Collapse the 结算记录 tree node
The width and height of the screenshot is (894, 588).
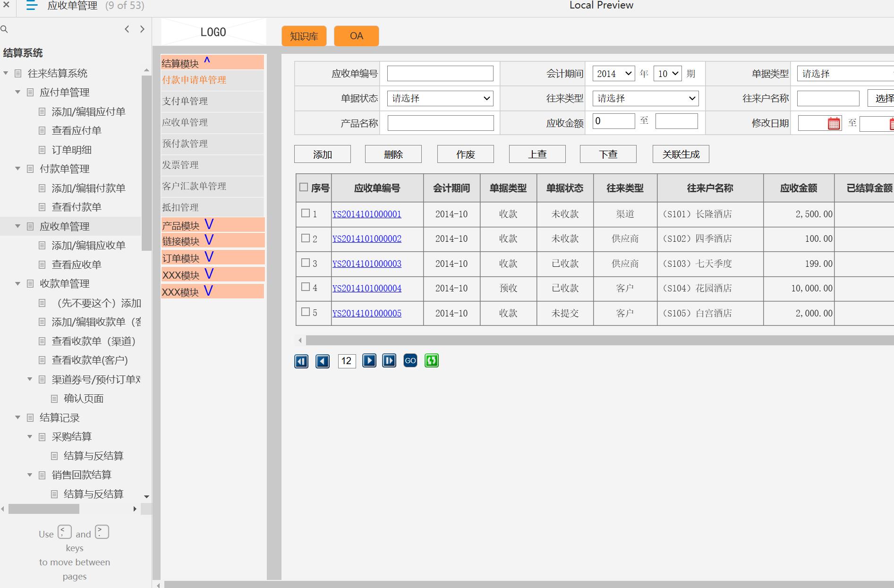(x=18, y=418)
